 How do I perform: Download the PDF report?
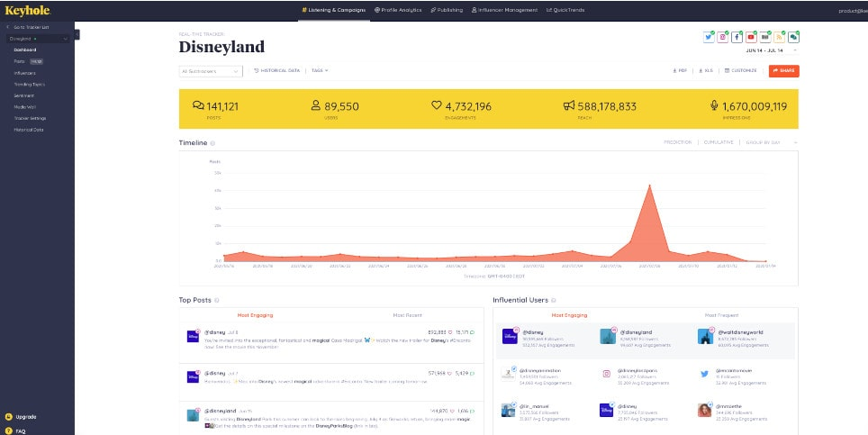[680, 71]
